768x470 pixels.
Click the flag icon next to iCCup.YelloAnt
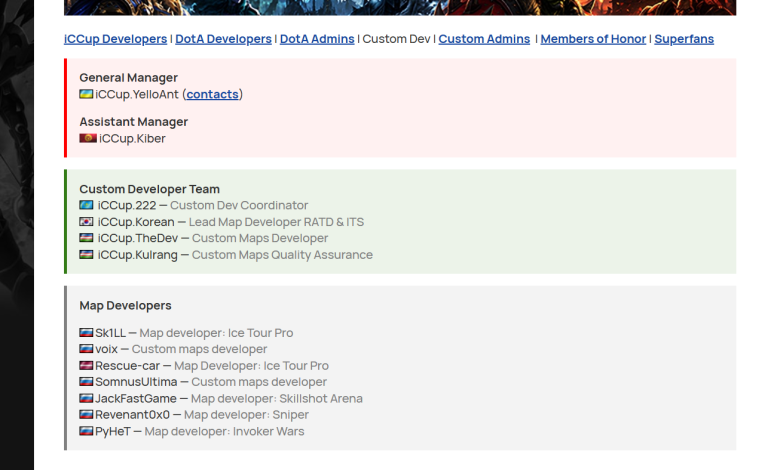86,94
